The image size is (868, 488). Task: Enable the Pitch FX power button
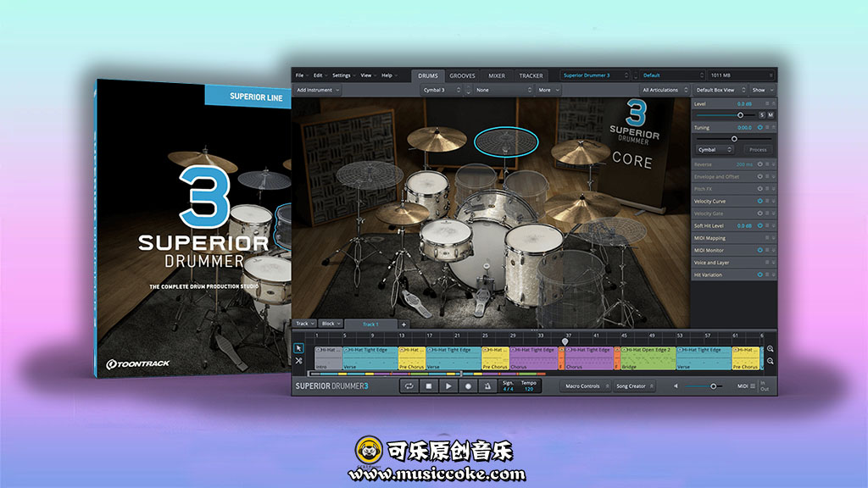760,189
